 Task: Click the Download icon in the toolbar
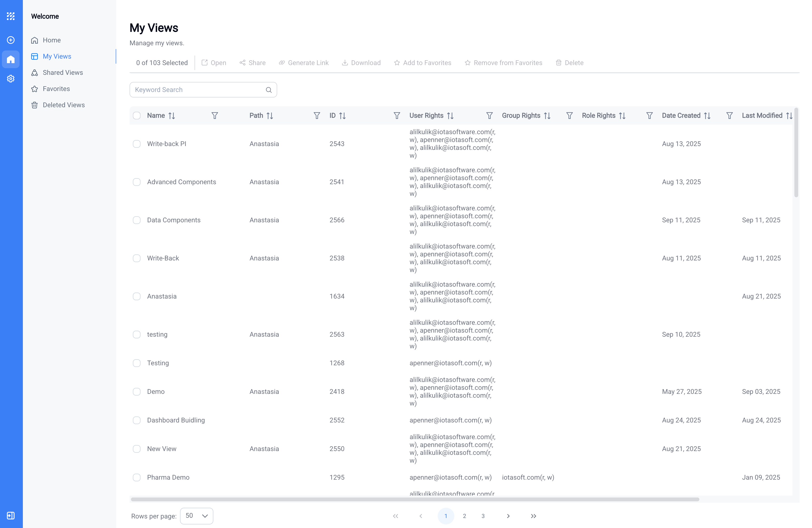click(x=346, y=62)
